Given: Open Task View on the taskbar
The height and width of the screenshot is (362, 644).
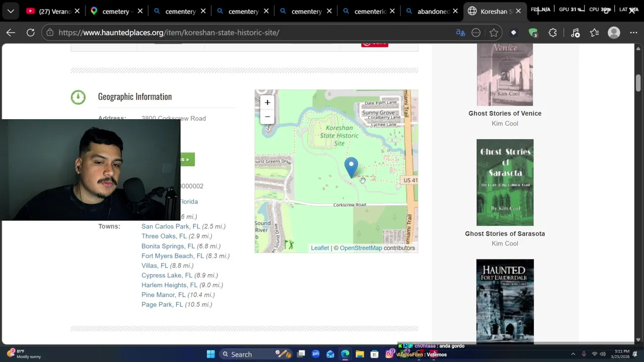Looking at the screenshot, I should click(x=301, y=354).
